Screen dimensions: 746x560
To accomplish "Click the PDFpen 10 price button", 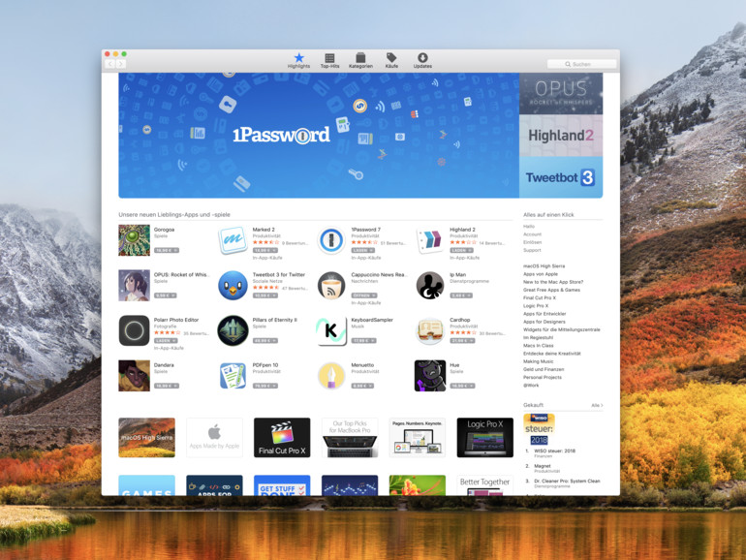I will [265, 386].
